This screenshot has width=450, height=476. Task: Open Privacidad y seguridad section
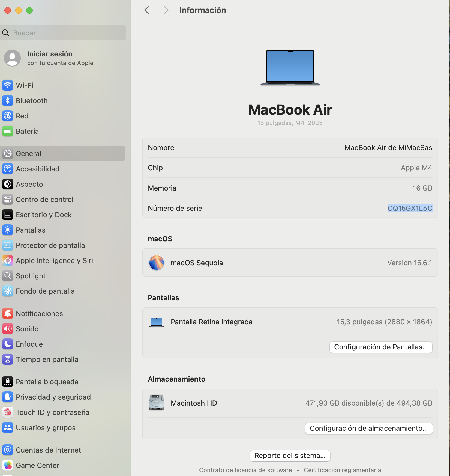point(53,397)
